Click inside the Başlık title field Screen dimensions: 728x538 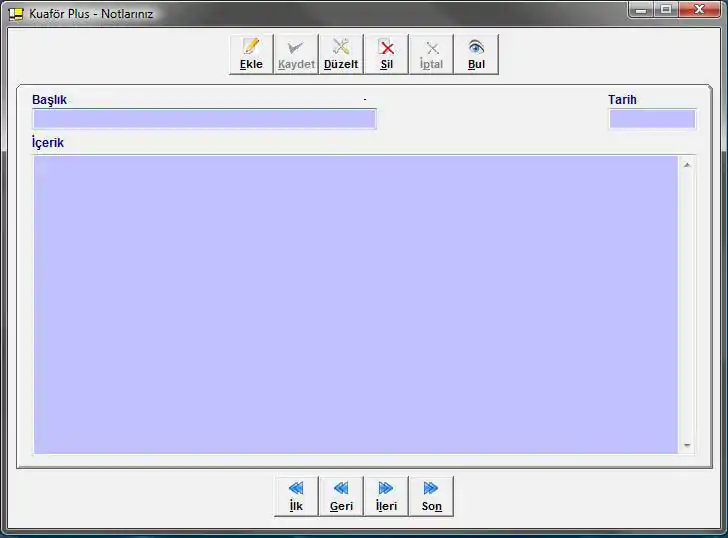click(x=204, y=119)
